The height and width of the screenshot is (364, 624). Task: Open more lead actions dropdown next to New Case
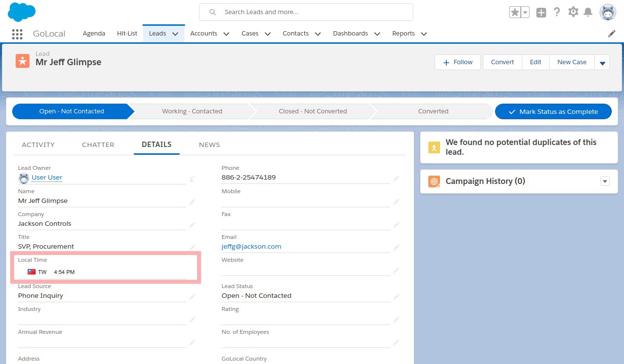602,63
